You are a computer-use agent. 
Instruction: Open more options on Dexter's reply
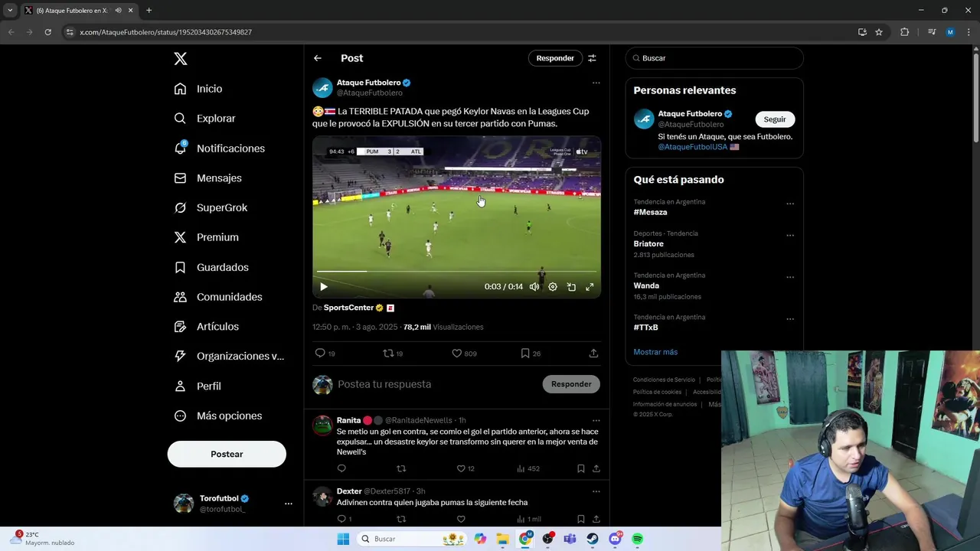point(596,491)
